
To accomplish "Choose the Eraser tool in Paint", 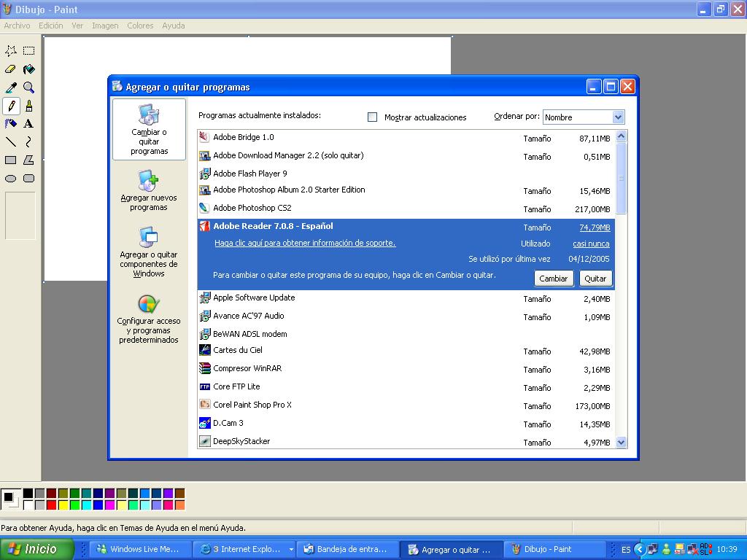I will pyautogui.click(x=11, y=69).
